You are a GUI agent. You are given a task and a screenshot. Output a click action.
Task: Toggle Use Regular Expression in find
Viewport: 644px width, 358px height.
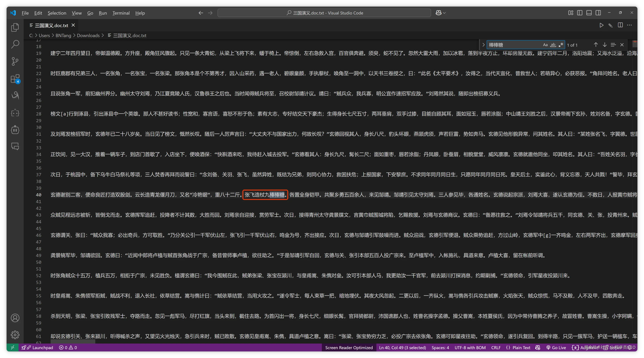coord(561,45)
